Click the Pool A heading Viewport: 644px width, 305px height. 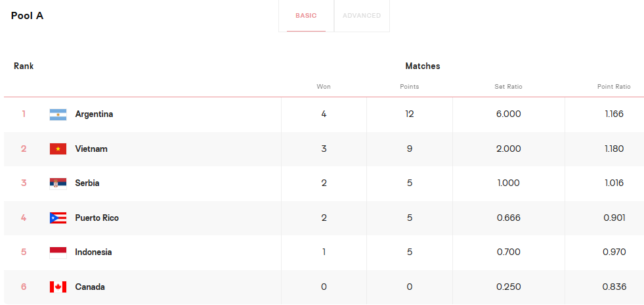27,16
